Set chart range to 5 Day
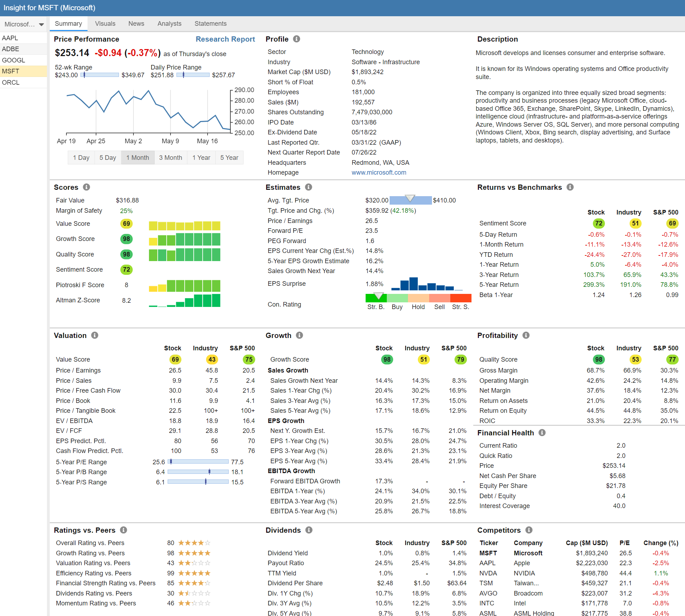The image size is (685, 616). 108,158
